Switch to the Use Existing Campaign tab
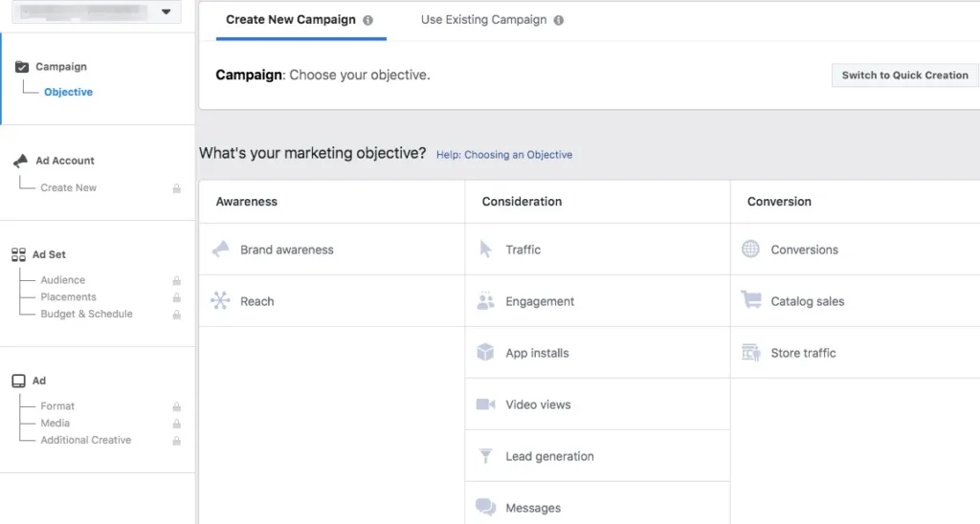This screenshot has height=524, width=980. pyautogui.click(x=483, y=20)
